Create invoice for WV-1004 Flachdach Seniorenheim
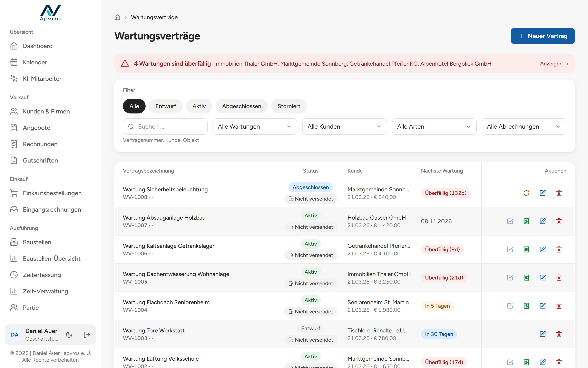This screenshot has height=368, width=588. click(526, 306)
